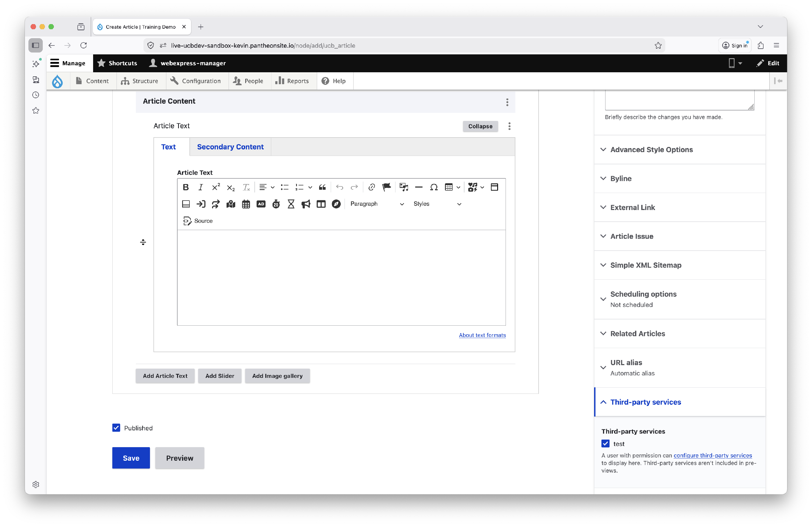Click the flag anchor icon
The height and width of the screenshot is (527, 812).
386,187
